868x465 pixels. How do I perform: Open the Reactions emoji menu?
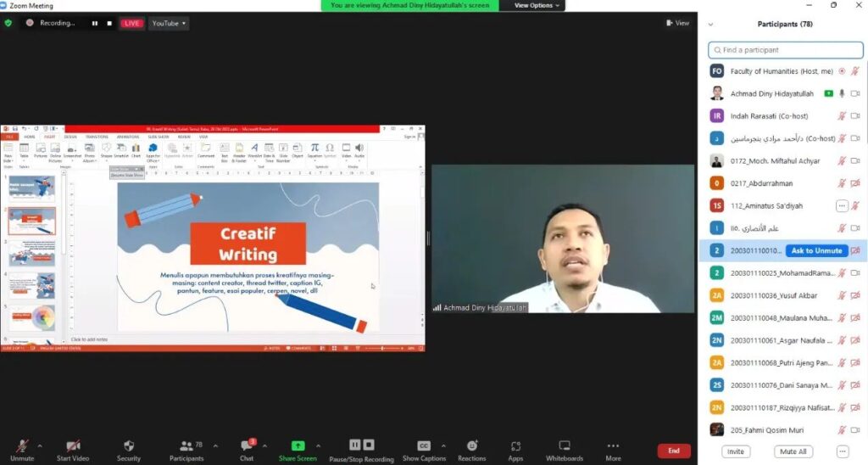click(x=471, y=446)
